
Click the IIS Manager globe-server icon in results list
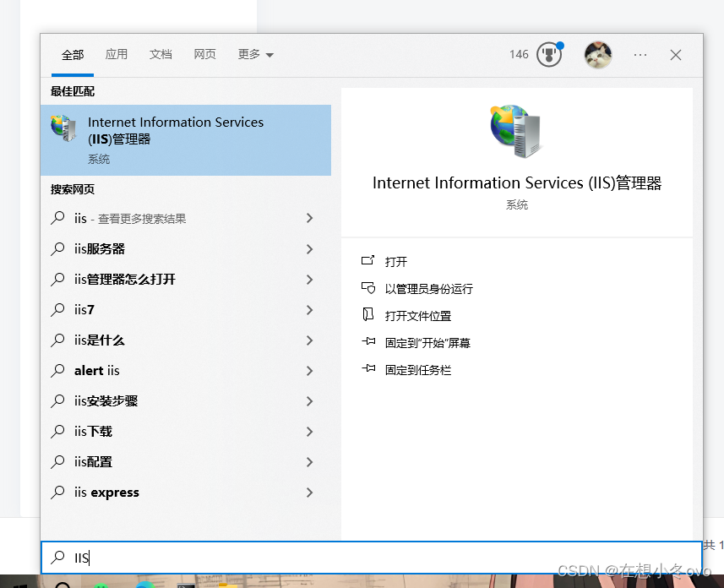(63, 128)
